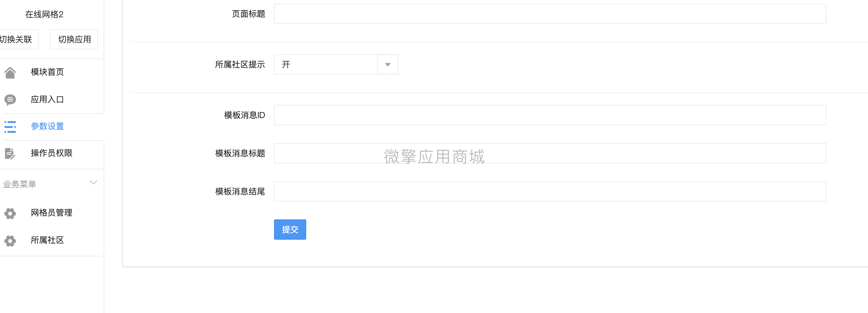Focus the 模板消息标题 input field
868x313 pixels.
tap(550, 153)
